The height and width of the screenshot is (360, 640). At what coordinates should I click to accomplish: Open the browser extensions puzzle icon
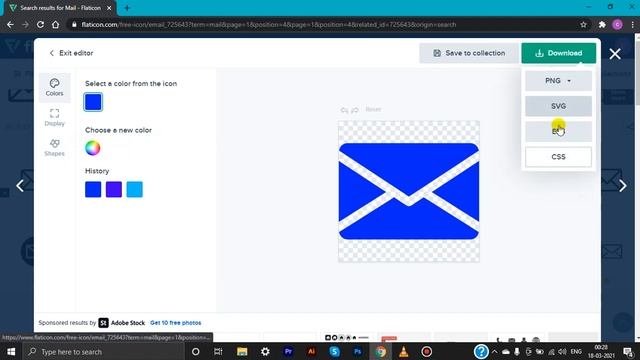(x=602, y=24)
